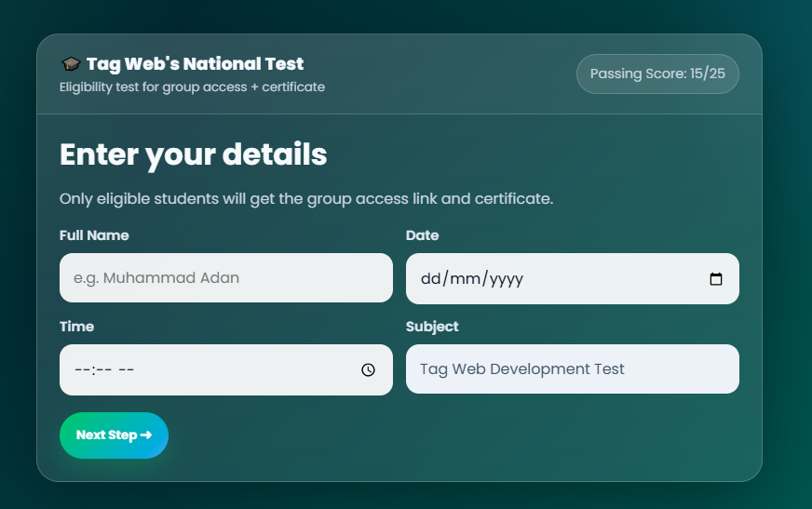Click the dd/mm/yyyy date text
Viewport: 812px width, 509px height.
472,279
